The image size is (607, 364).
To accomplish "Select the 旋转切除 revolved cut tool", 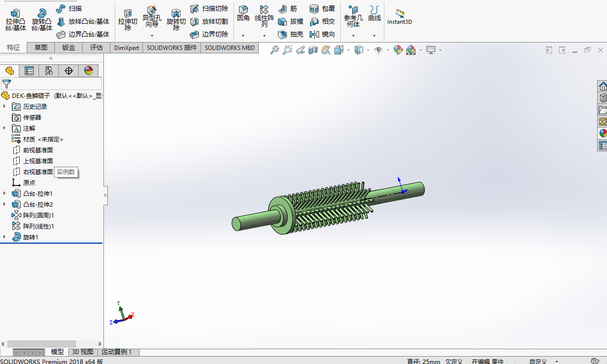I will point(176,20).
